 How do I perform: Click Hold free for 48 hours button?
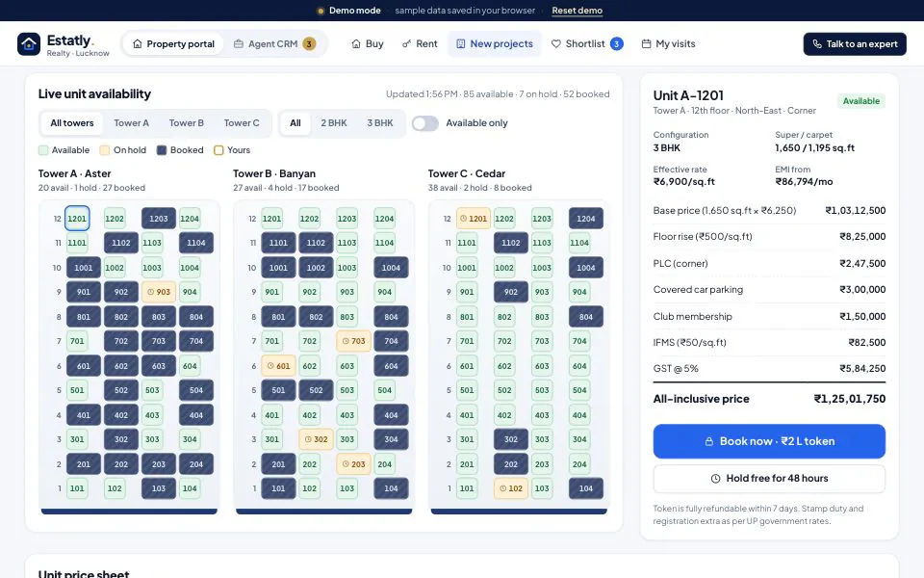pos(769,479)
